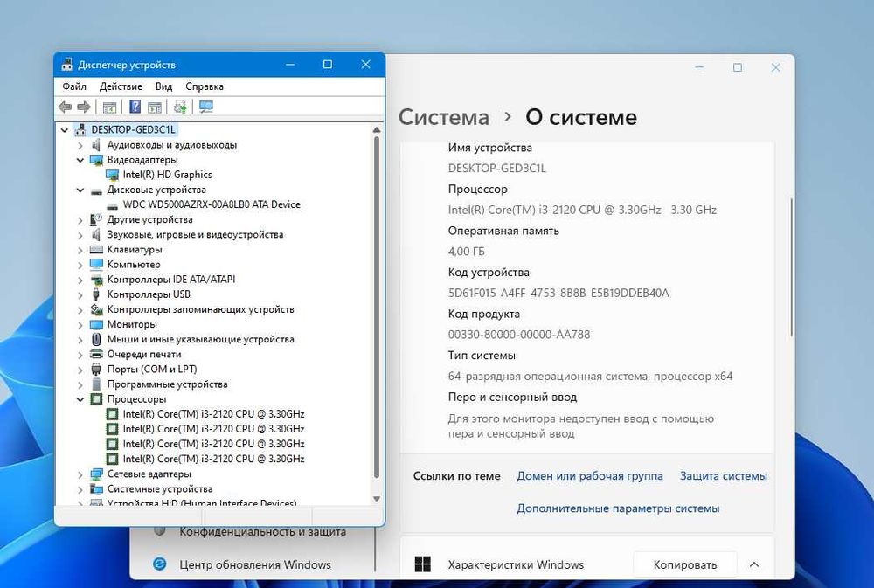Expand Контроллеры запоминающих устройств node
Image resolution: width=874 pixels, height=588 pixels.
80,310
